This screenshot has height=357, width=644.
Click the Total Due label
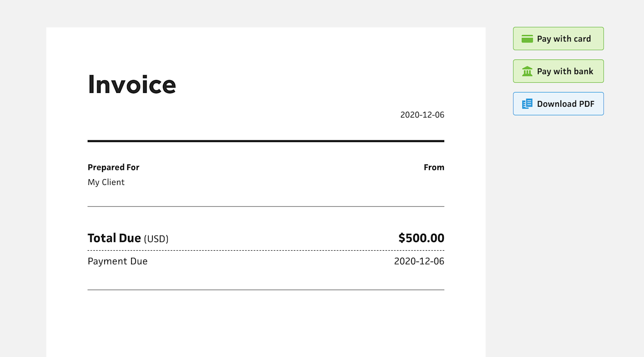114,238
